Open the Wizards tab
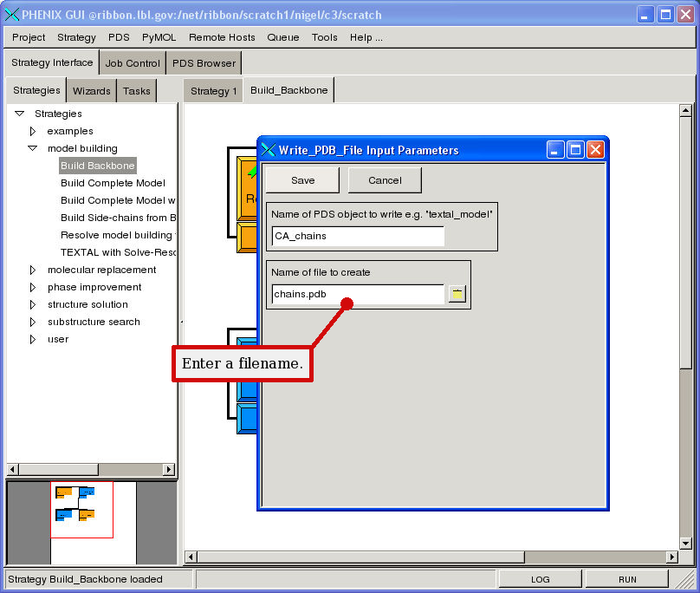Image resolution: width=700 pixels, height=593 pixels. pos(92,91)
